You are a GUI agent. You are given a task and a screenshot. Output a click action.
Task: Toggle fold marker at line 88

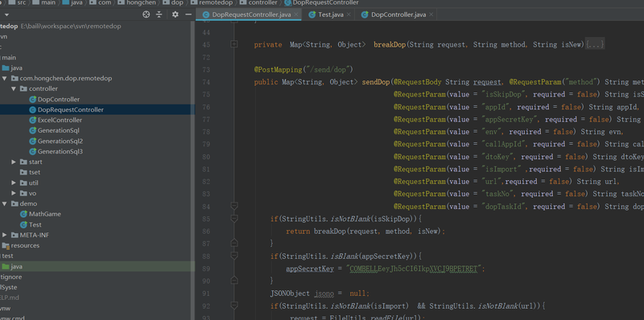click(234, 256)
